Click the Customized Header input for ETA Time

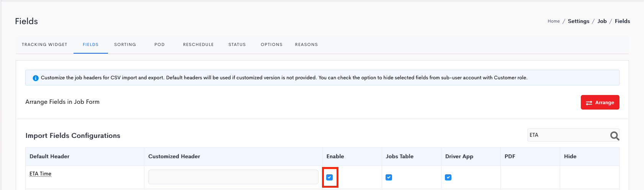click(x=233, y=177)
